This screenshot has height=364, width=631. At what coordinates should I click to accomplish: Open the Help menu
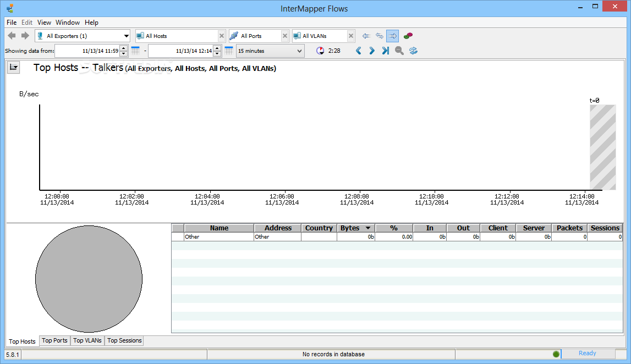91,23
